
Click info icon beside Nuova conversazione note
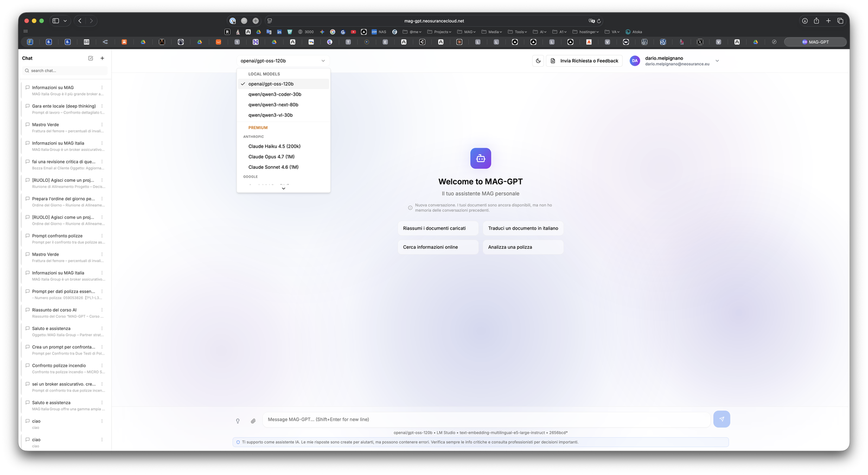[410, 208]
